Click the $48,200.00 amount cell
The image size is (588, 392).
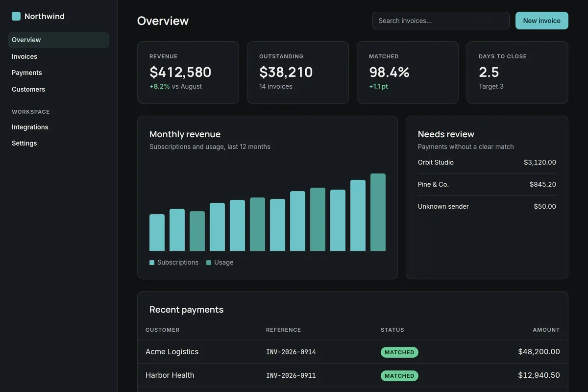click(x=539, y=352)
